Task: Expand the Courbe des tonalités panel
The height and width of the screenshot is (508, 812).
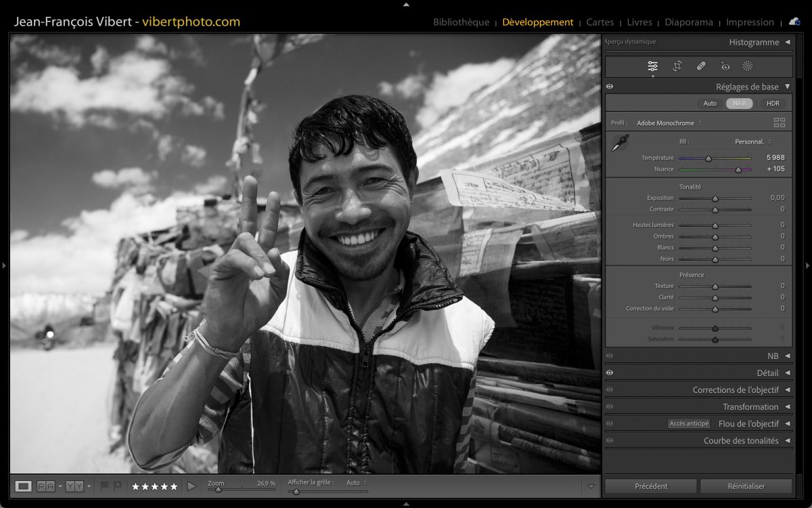Action: (x=741, y=441)
